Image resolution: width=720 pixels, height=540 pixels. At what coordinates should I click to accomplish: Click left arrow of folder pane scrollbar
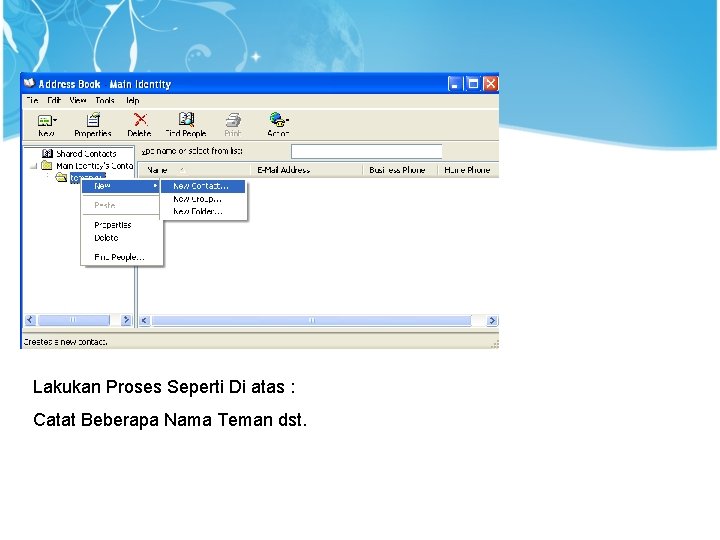[30, 320]
